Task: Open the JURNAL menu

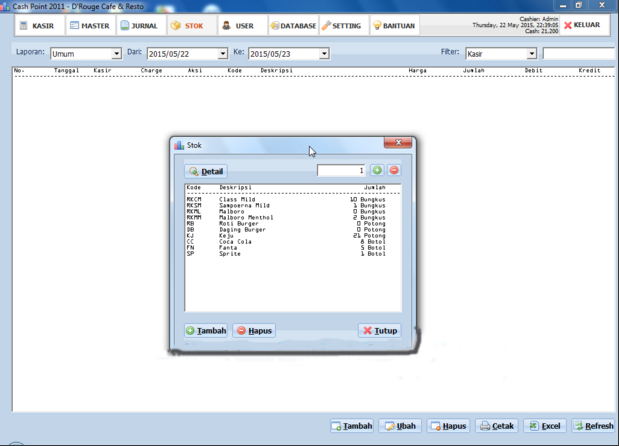Action: click(x=140, y=26)
